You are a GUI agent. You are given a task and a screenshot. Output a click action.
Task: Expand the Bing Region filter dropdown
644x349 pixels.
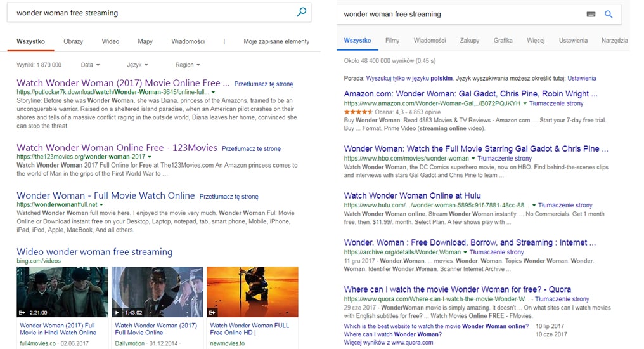click(x=188, y=65)
